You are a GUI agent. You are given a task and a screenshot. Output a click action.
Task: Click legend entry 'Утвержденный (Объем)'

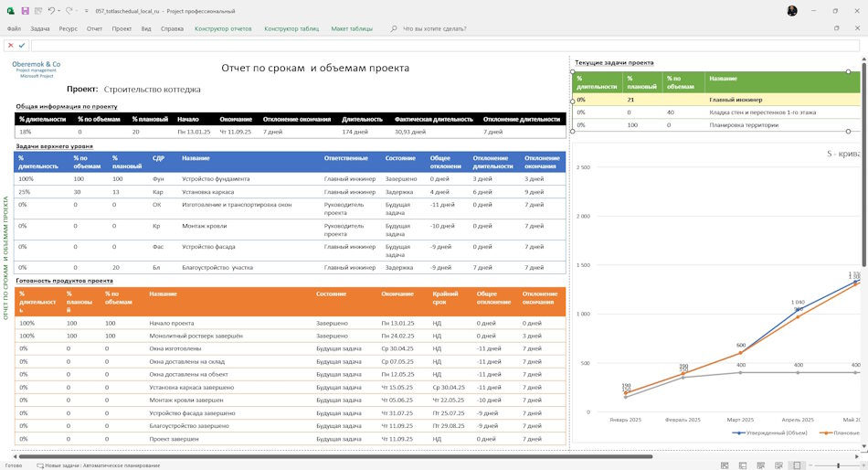pyautogui.click(x=769, y=433)
